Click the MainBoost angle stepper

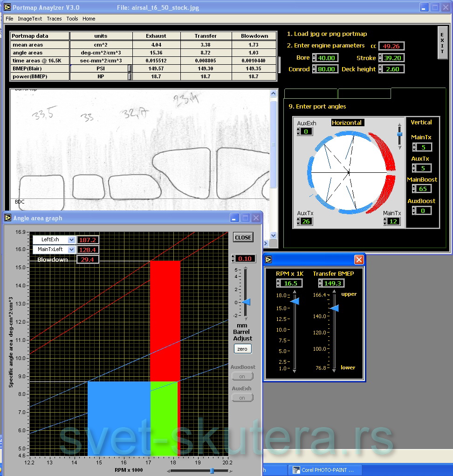[415, 189]
